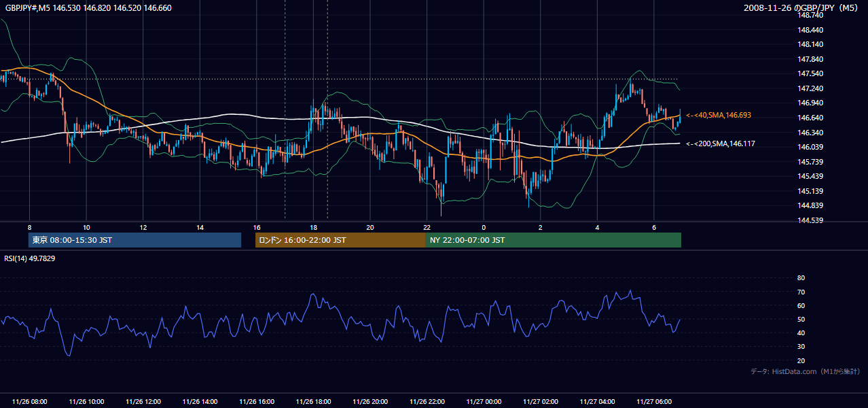Click the 147.540 price axis label
This screenshot has width=868, height=408.
click(x=809, y=73)
